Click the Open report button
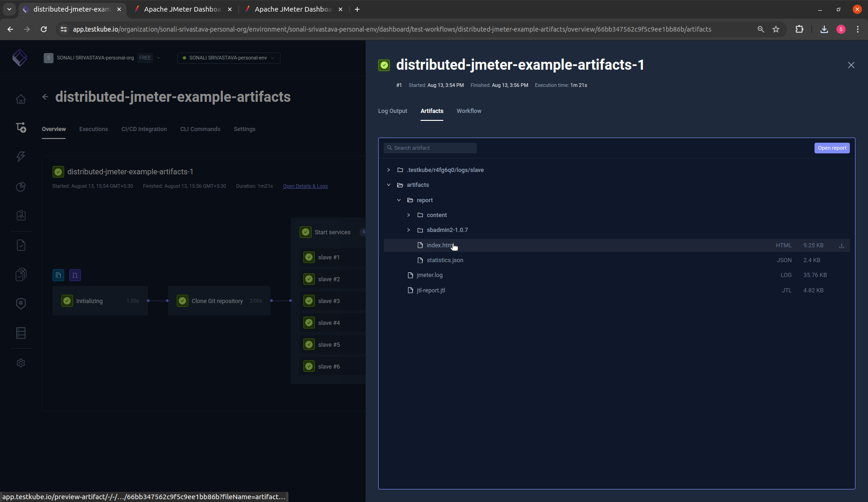This screenshot has height=502, width=868. [x=832, y=148]
